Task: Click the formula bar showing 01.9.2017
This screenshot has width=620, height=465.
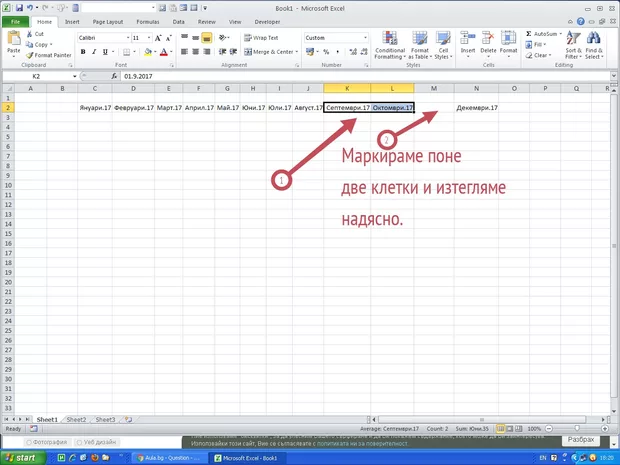Action: pyautogui.click(x=365, y=76)
